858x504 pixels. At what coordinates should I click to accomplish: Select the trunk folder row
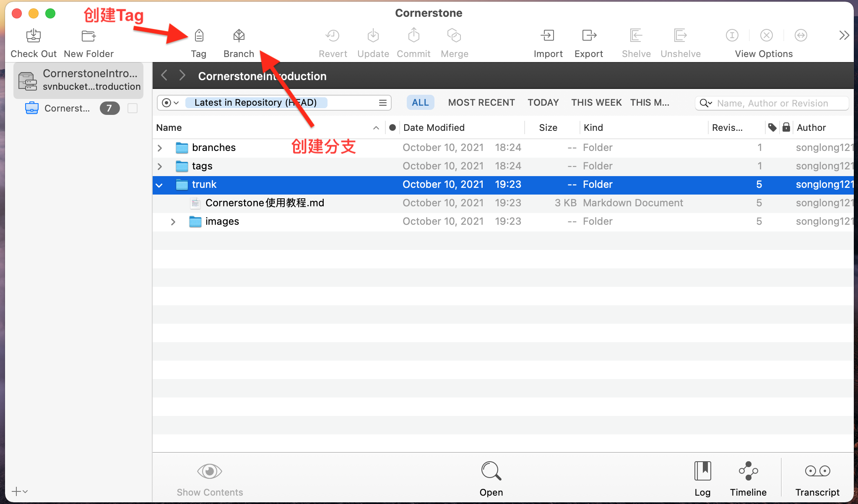pyautogui.click(x=503, y=185)
